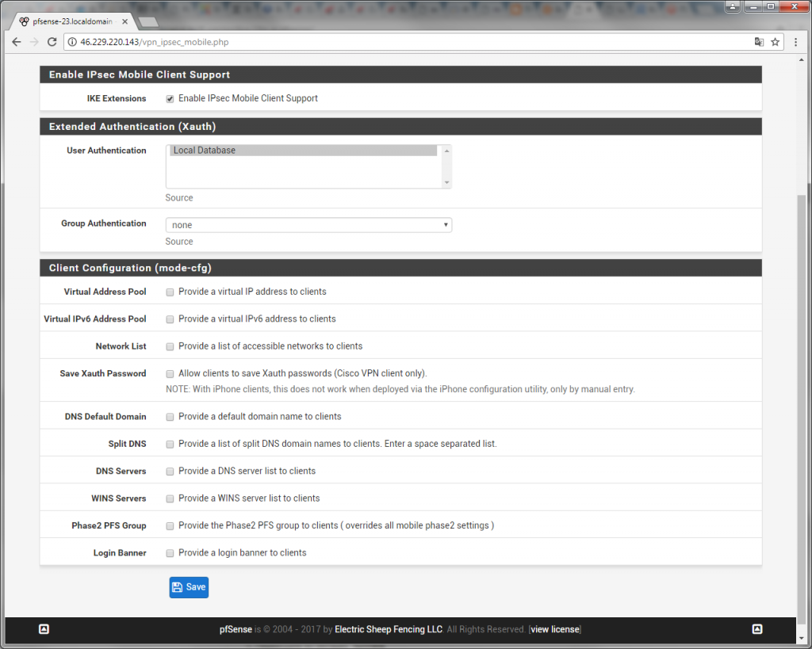This screenshot has height=649, width=812.
Task: Open the view license link
Action: click(555, 629)
